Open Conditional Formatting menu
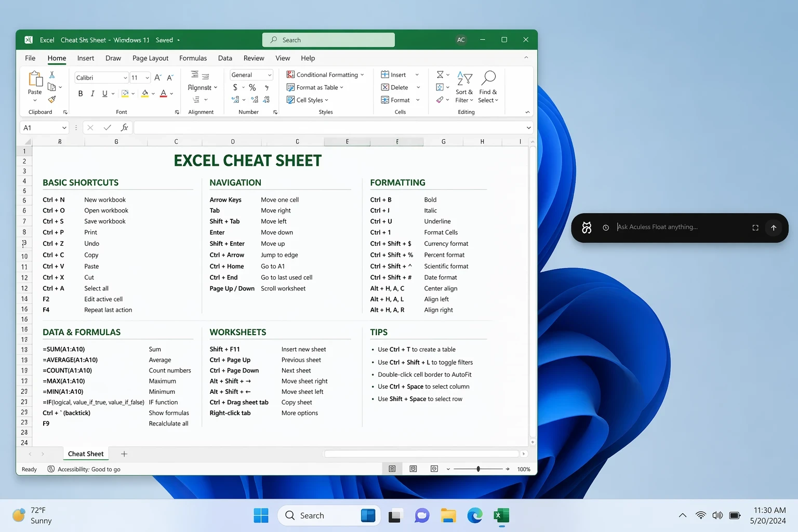Screen dimensions: 798x532 coord(325,75)
